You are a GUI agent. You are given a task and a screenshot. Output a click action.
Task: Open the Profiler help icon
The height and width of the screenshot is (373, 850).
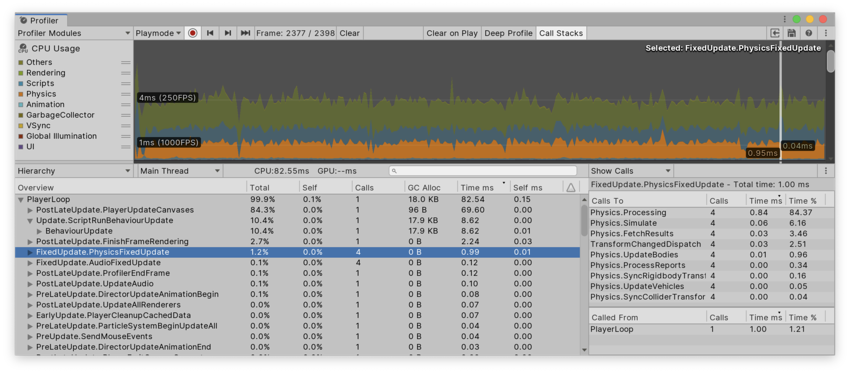pos(808,33)
